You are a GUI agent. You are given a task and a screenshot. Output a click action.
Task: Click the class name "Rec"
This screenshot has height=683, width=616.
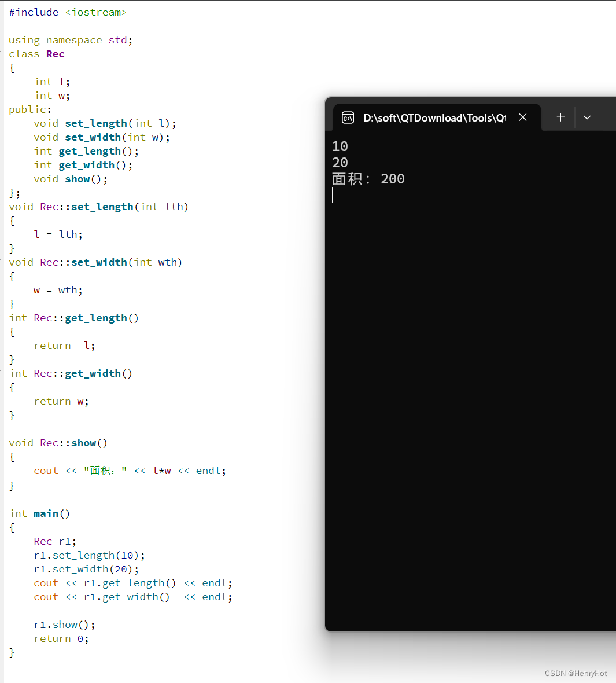55,54
